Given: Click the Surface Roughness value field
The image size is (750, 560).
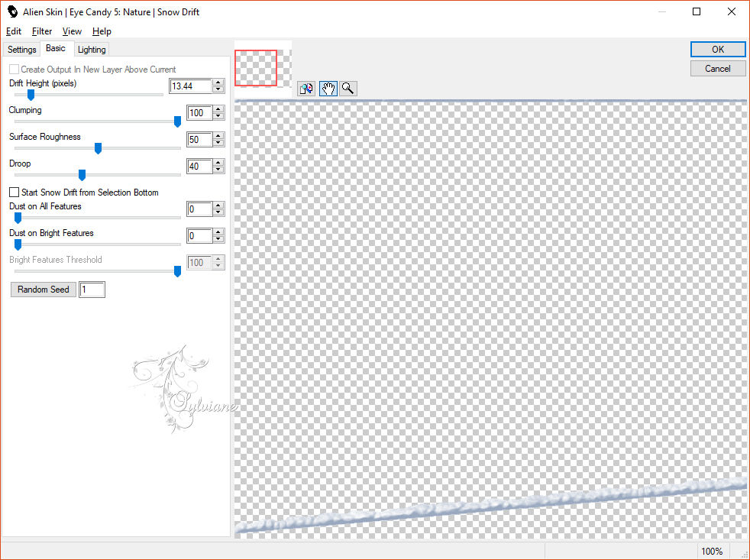Looking at the screenshot, I should [x=199, y=140].
